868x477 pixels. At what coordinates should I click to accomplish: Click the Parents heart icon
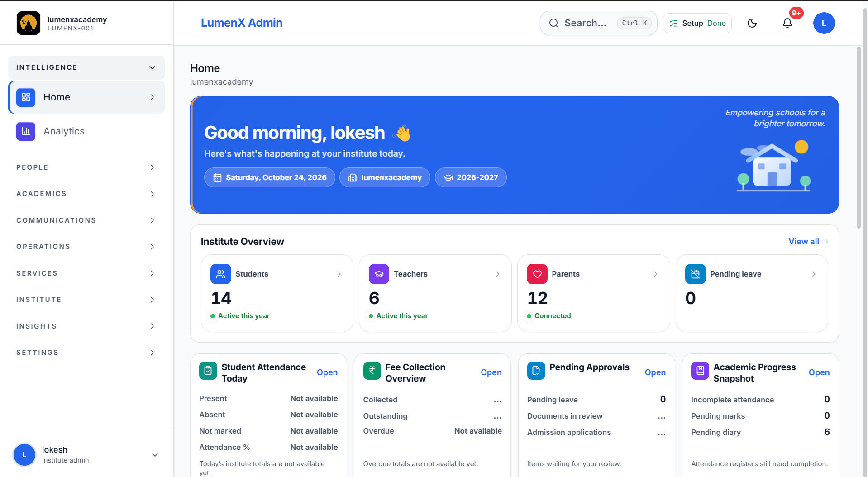coord(537,274)
